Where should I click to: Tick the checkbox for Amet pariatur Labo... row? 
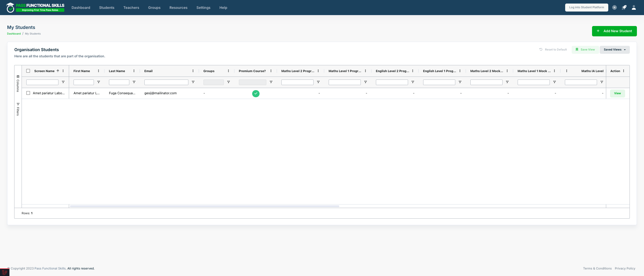28,93
